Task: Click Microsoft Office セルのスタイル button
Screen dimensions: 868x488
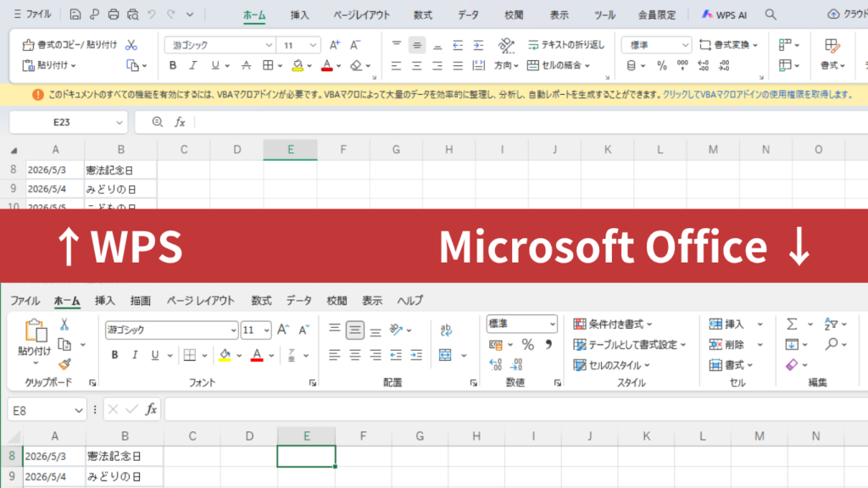Action: click(612, 365)
